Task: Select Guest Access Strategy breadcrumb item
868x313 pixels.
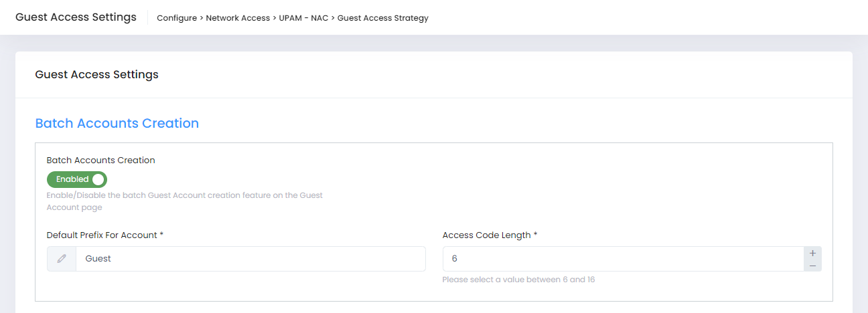Action: [x=382, y=18]
